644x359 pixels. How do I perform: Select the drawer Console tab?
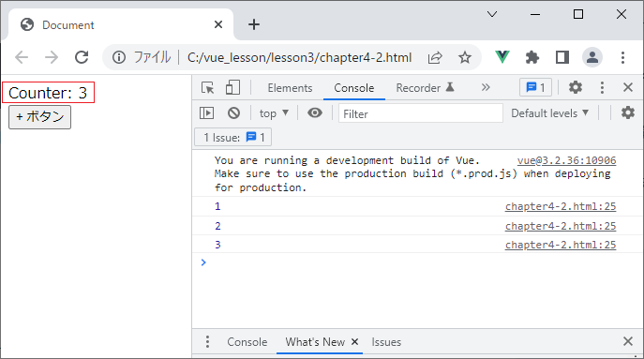click(247, 342)
